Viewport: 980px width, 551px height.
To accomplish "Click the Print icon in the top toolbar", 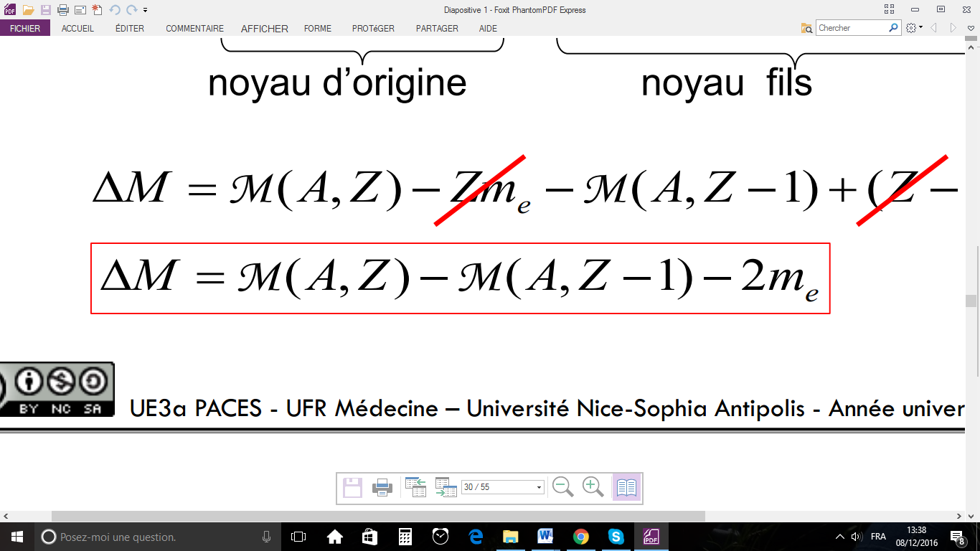I will click(x=63, y=10).
